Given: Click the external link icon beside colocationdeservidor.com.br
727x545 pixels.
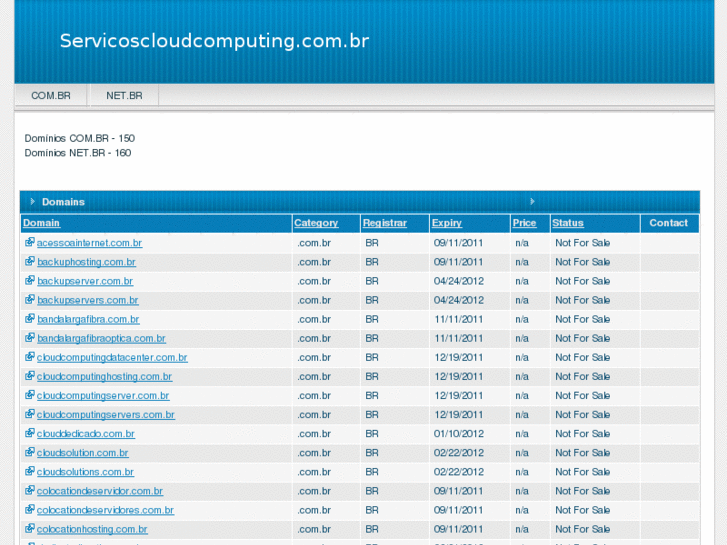Looking at the screenshot, I should [30, 490].
